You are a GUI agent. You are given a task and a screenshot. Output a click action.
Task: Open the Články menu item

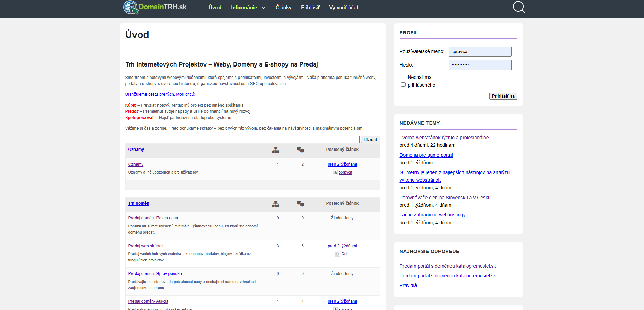tap(283, 8)
